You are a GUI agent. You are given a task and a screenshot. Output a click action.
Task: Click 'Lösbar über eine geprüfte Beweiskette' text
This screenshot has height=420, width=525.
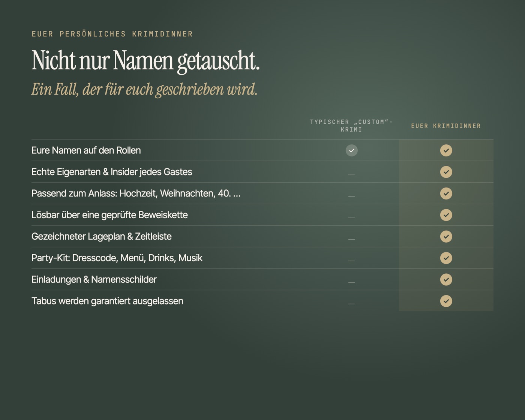pyautogui.click(x=109, y=215)
